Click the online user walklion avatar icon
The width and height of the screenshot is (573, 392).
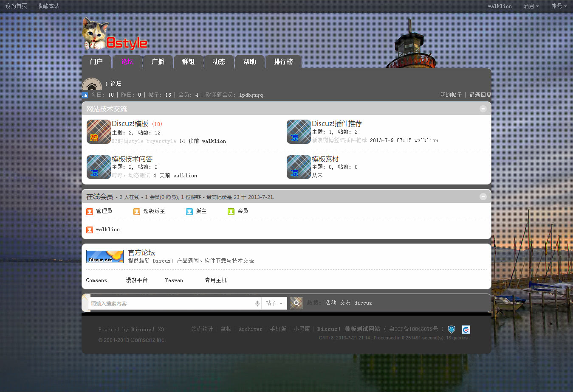[x=90, y=230]
